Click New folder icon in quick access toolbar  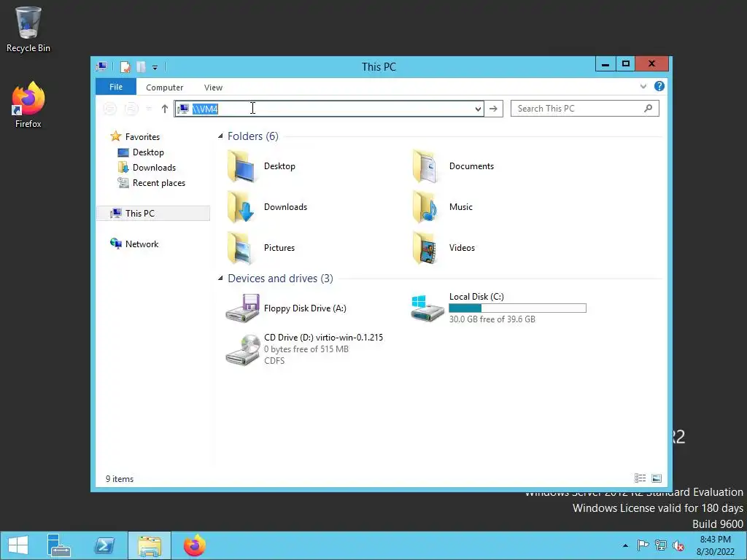point(141,67)
